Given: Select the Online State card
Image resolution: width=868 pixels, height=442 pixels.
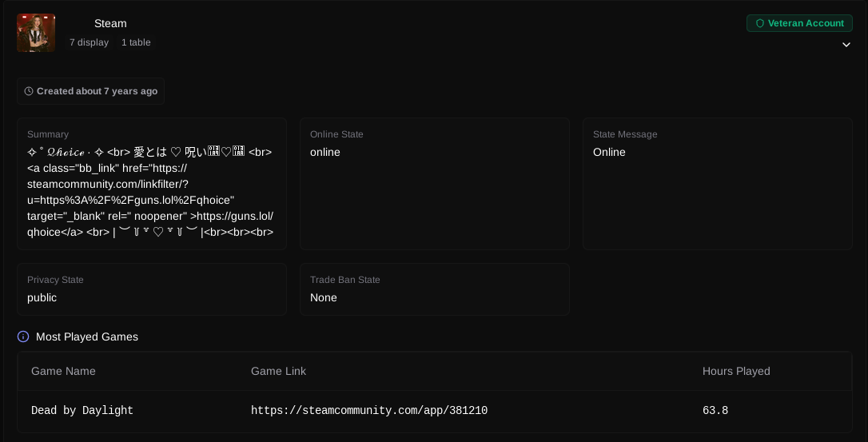Looking at the screenshot, I should (x=435, y=184).
